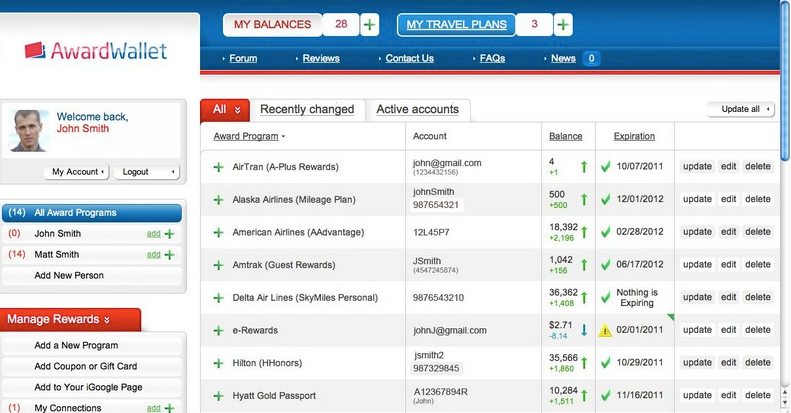791x413 pixels.
Task: Click the green plus beside My Travel Plans
Action: click(x=563, y=24)
